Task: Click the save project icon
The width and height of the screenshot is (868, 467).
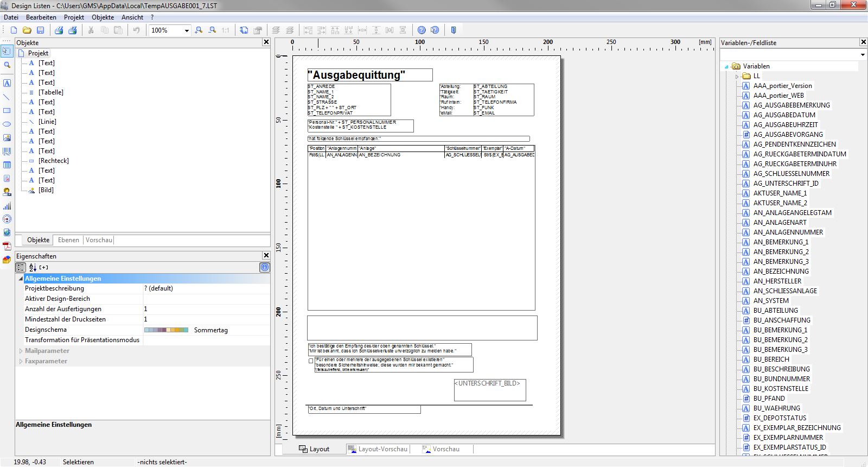Action: coord(40,30)
